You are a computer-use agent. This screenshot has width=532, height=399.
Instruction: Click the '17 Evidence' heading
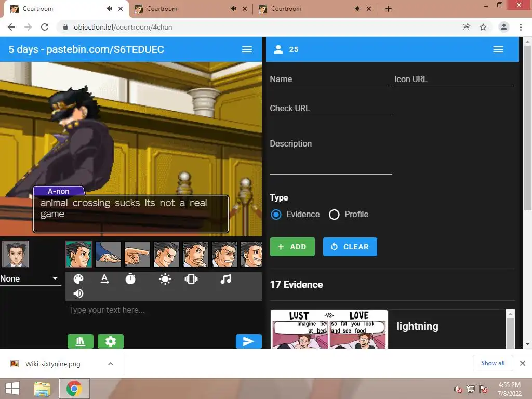[296, 284]
